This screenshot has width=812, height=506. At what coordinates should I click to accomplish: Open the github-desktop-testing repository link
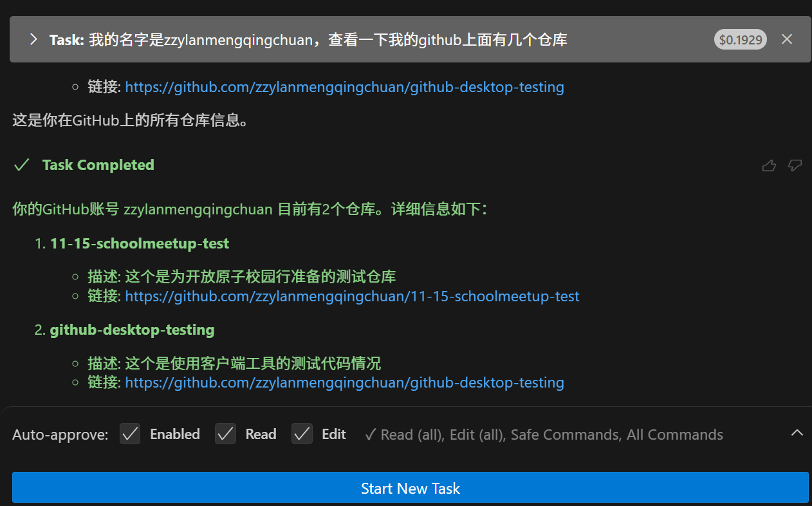coord(345,382)
